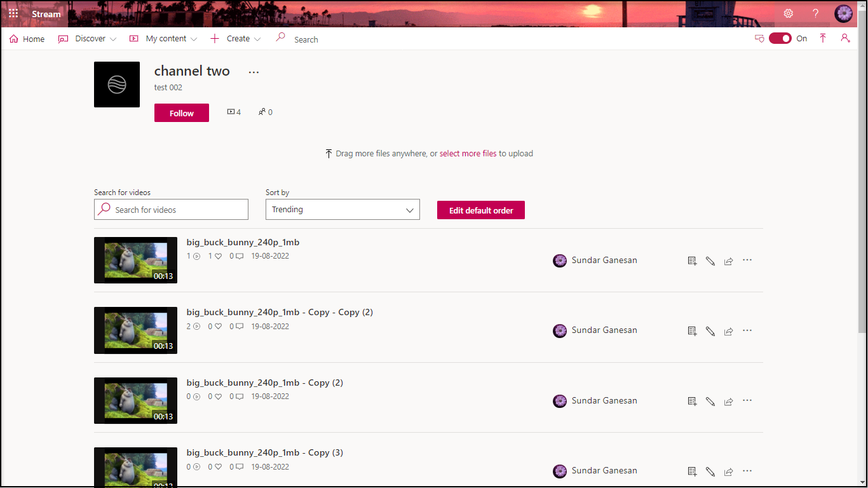Share the big_buck_bunny_240p_1mb - Copy (2) video
The height and width of the screenshot is (488, 868).
[729, 402]
